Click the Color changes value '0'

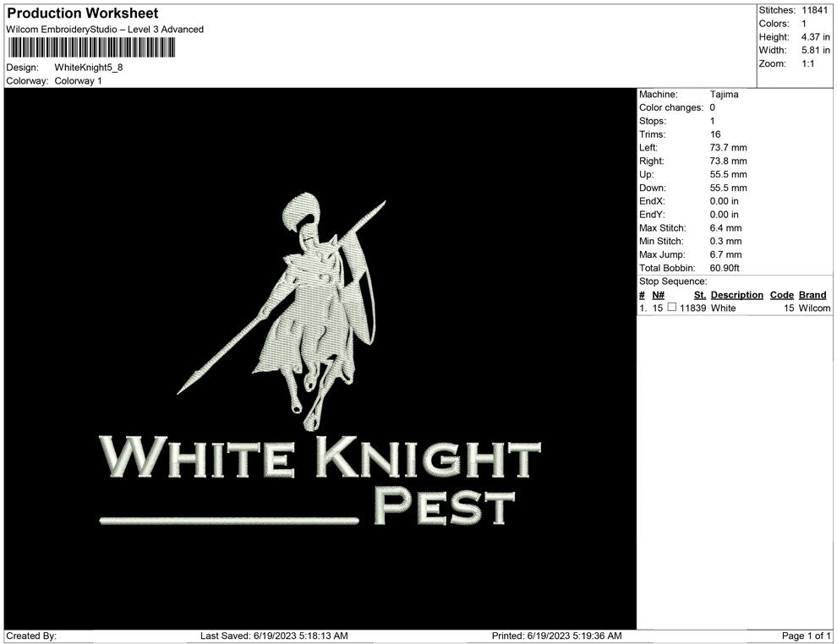(x=713, y=108)
